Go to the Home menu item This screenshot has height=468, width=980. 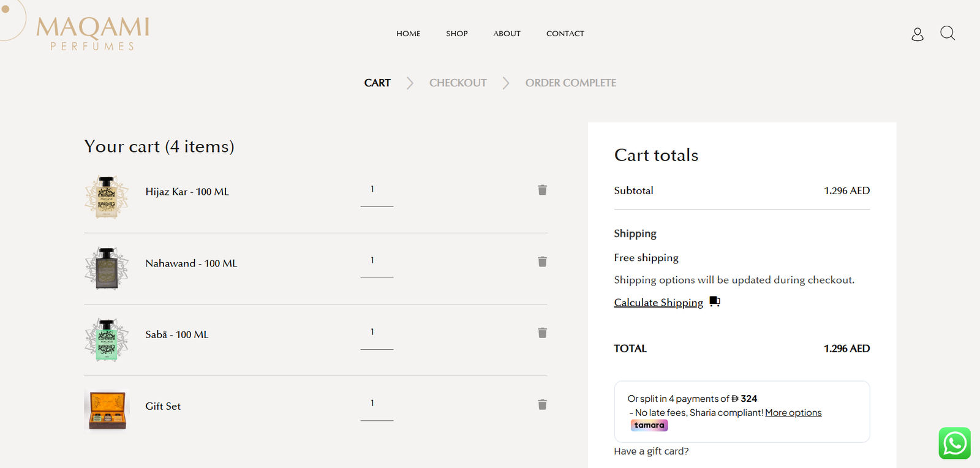click(408, 34)
